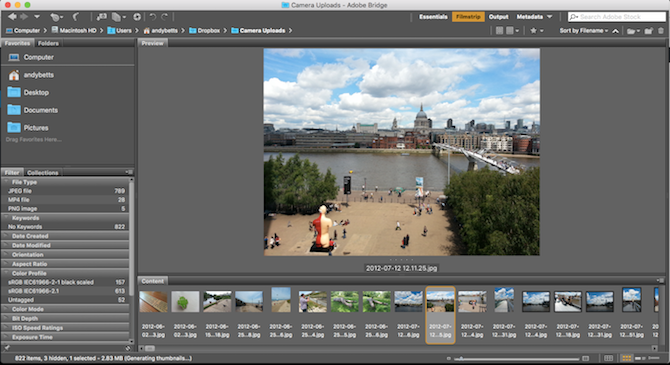Screen dimensions: 670x365
Task: Adjust the thumbnail size slider
Action: click(518, 359)
